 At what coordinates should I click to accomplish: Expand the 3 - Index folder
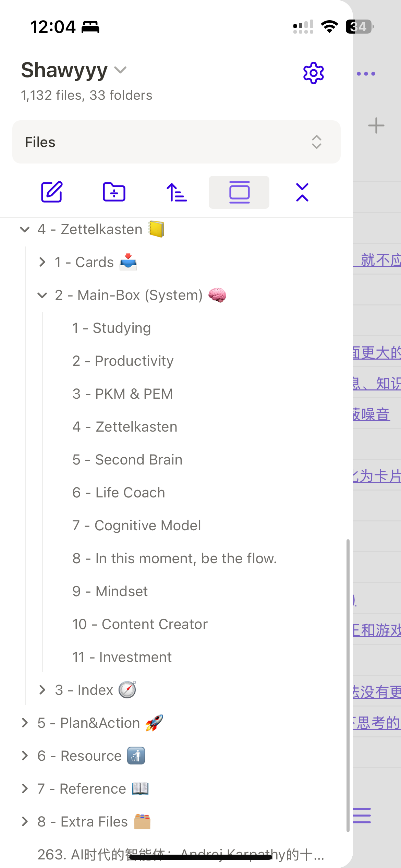pos(42,690)
